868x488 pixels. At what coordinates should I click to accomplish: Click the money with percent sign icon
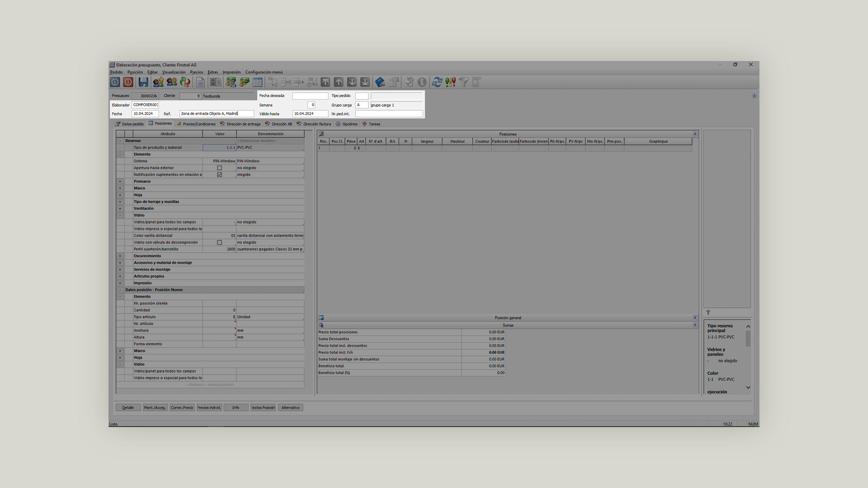(x=231, y=82)
